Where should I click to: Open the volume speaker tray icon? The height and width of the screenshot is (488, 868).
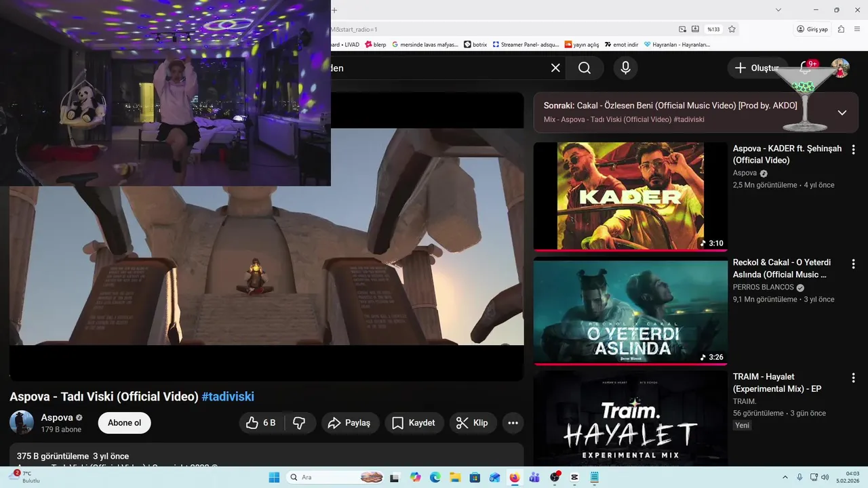point(825,477)
